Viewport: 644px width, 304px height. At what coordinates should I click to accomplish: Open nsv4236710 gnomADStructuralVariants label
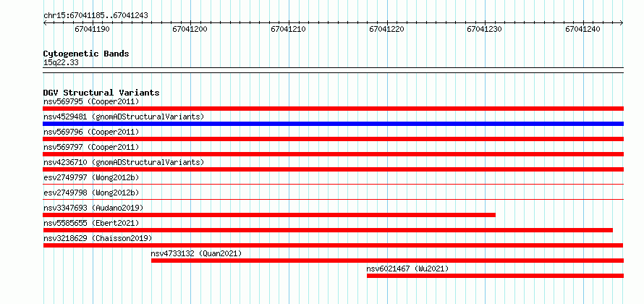(124, 162)
